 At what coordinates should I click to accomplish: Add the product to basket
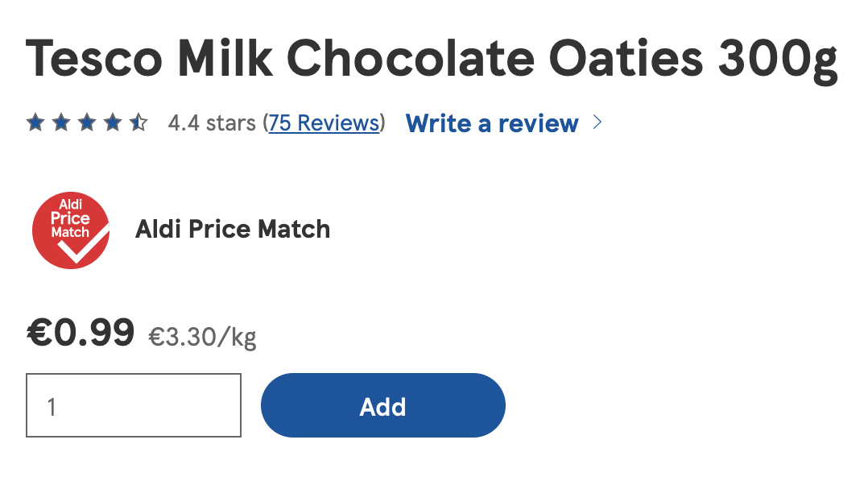[383, 405]
